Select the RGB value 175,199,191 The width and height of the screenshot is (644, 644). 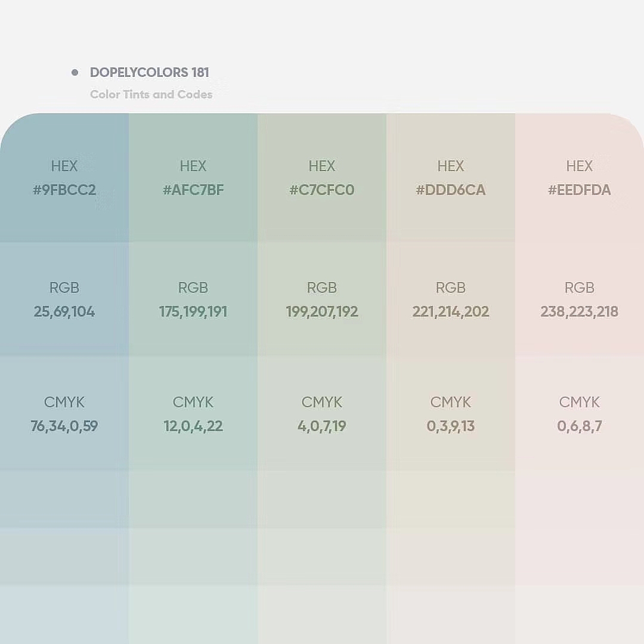click(193, 312)
